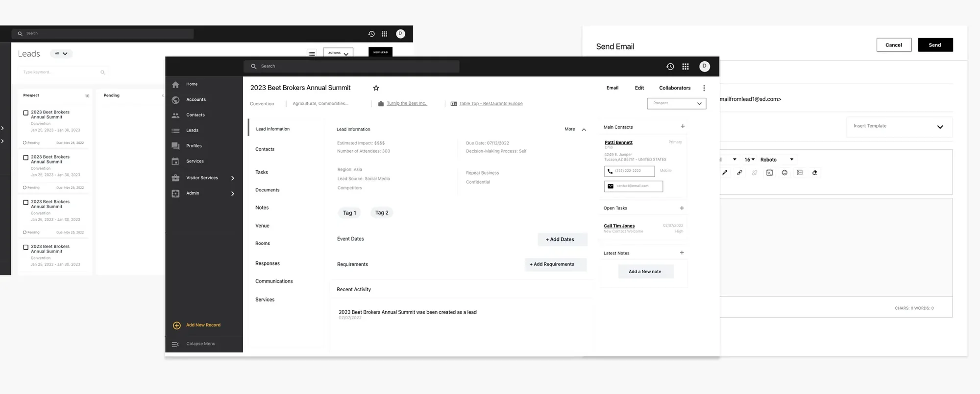980x394 pixels.
Task: Open the Prospect status dropdown
Action: point(676,103)
